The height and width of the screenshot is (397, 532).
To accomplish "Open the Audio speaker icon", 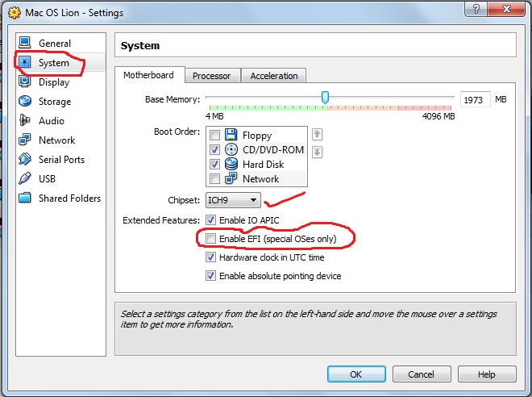I will (25, 120).
